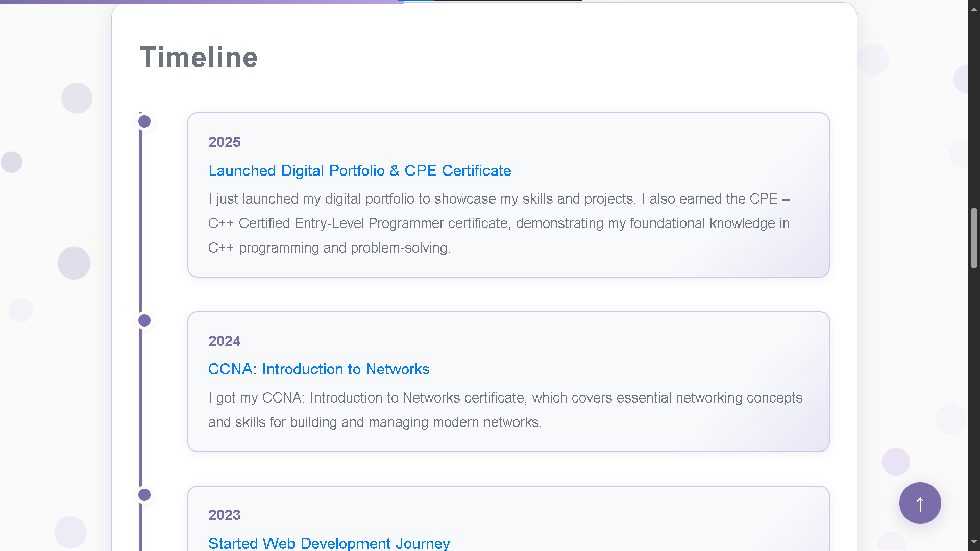The height and width of the screenshot is (551, 980).
Task: Click the scrollbar up arrow
Action: tap(974, 8)
